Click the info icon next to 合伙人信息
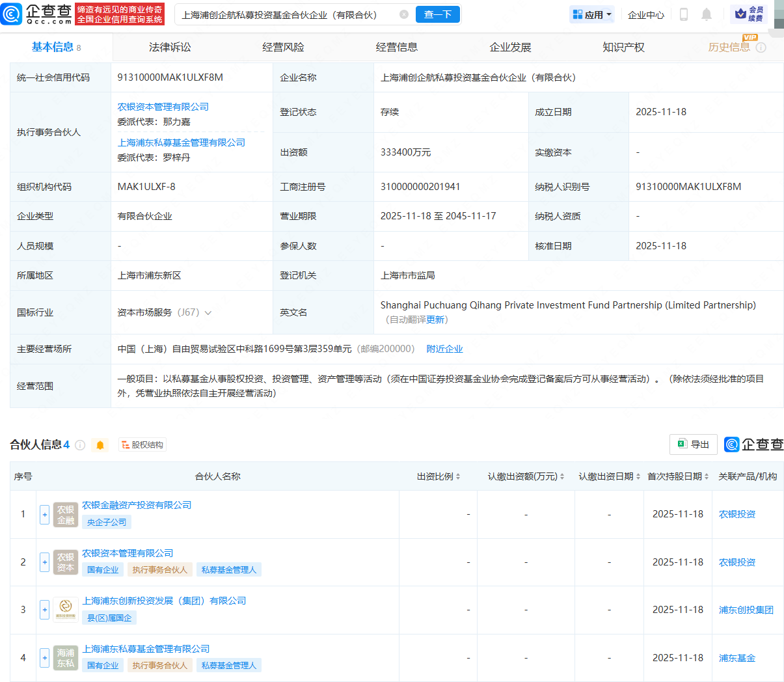 click(x=80, y=445)
